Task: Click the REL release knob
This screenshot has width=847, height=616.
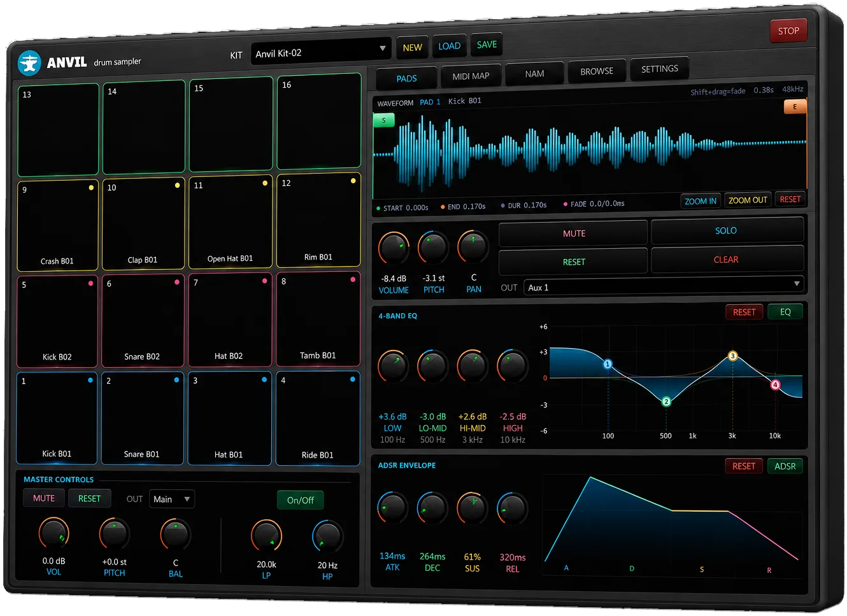Action: 513,508
